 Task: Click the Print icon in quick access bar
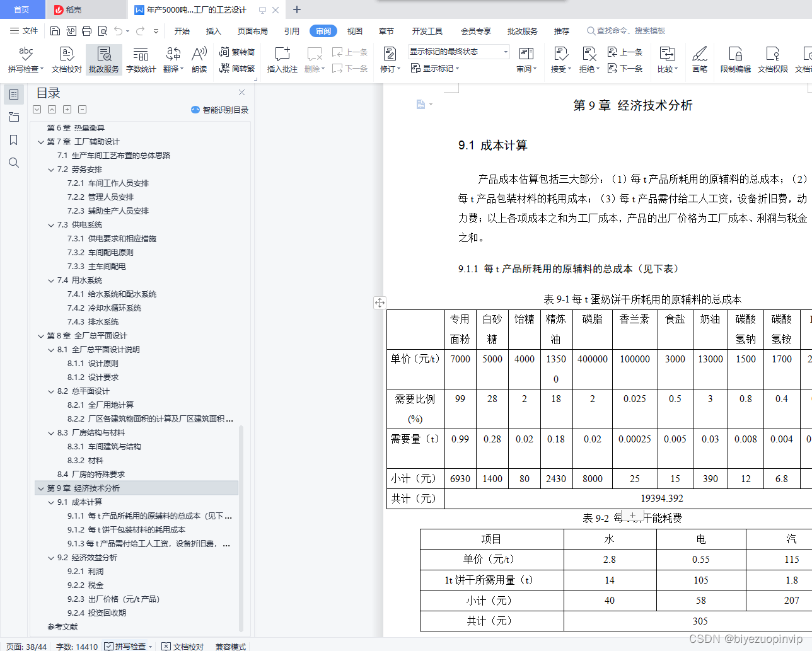87,31
